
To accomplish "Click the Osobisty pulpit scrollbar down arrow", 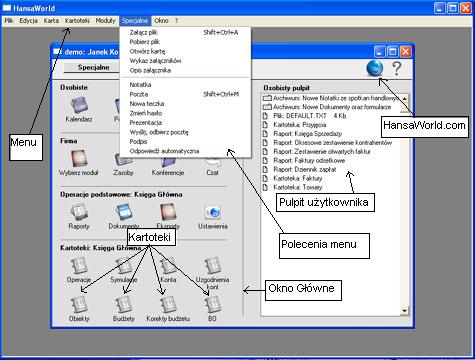I will (404, 310).
